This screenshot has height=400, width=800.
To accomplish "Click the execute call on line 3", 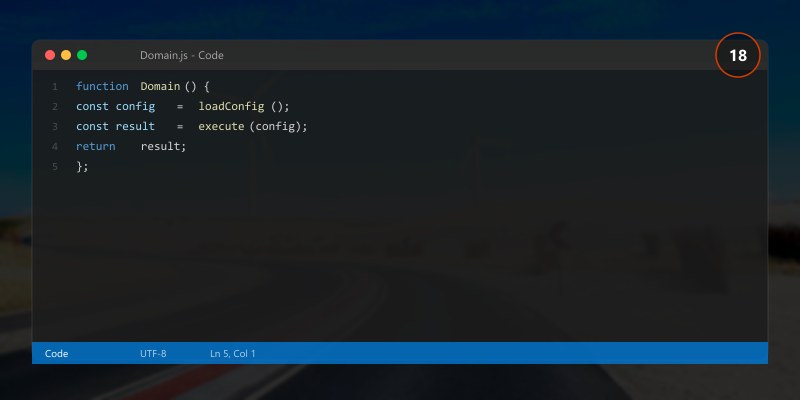I will point(221,126).
